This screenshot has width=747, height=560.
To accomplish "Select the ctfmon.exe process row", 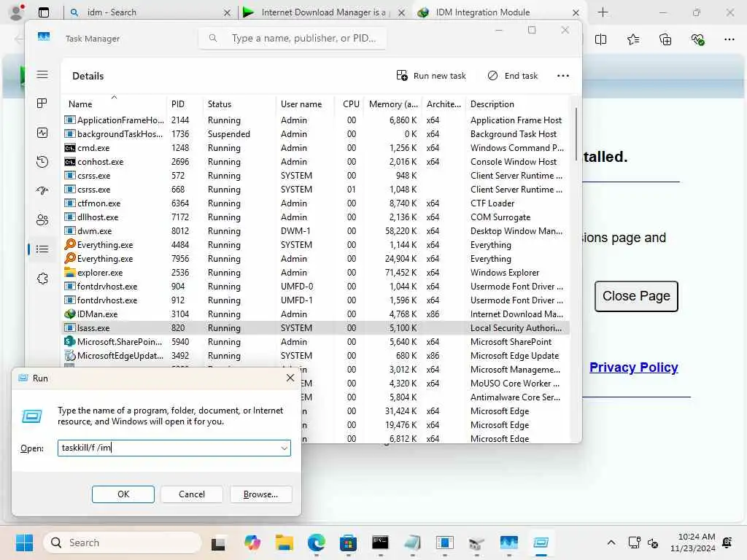I will point(316,203).
